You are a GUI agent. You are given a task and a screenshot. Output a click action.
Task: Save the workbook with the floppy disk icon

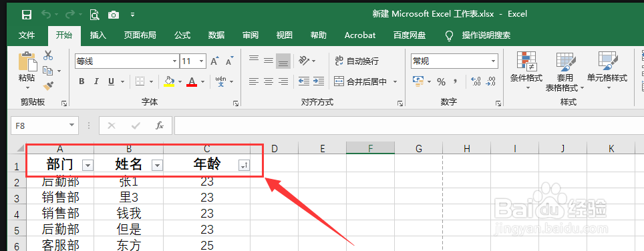27,15
